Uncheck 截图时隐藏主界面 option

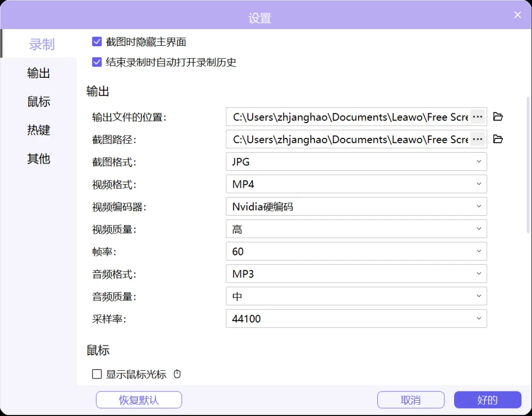click(97, 42)
